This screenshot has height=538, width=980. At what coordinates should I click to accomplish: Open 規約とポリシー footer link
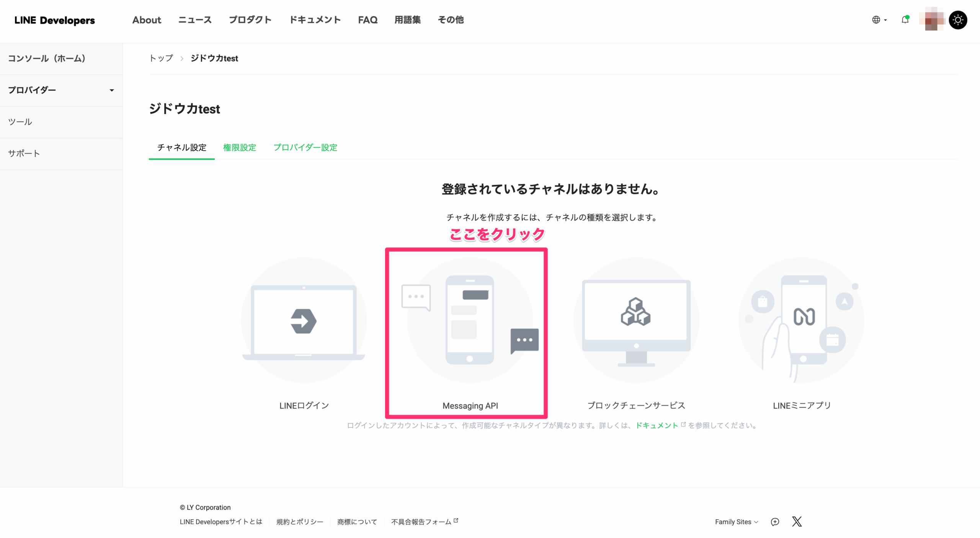point(300,522)
